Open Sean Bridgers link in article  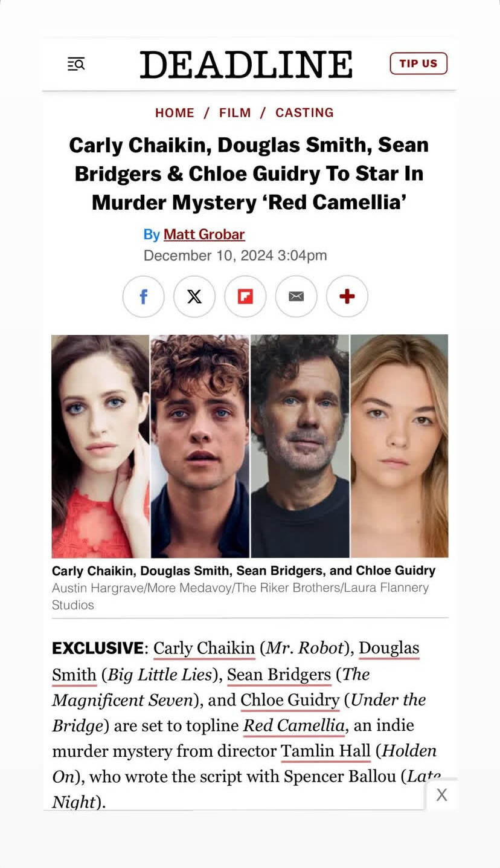pyautogui.click(x=279, y=674)
